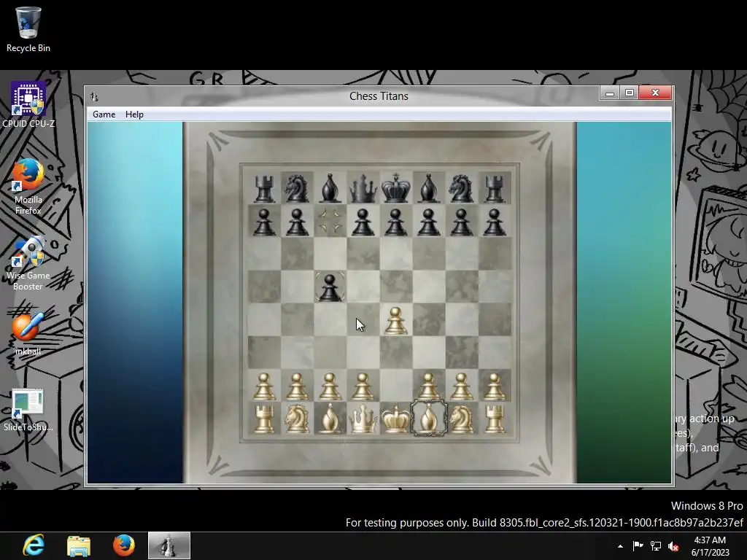Select the highlighted white bishop on f1
Viewport: 747px width, 560px height.
429,419
